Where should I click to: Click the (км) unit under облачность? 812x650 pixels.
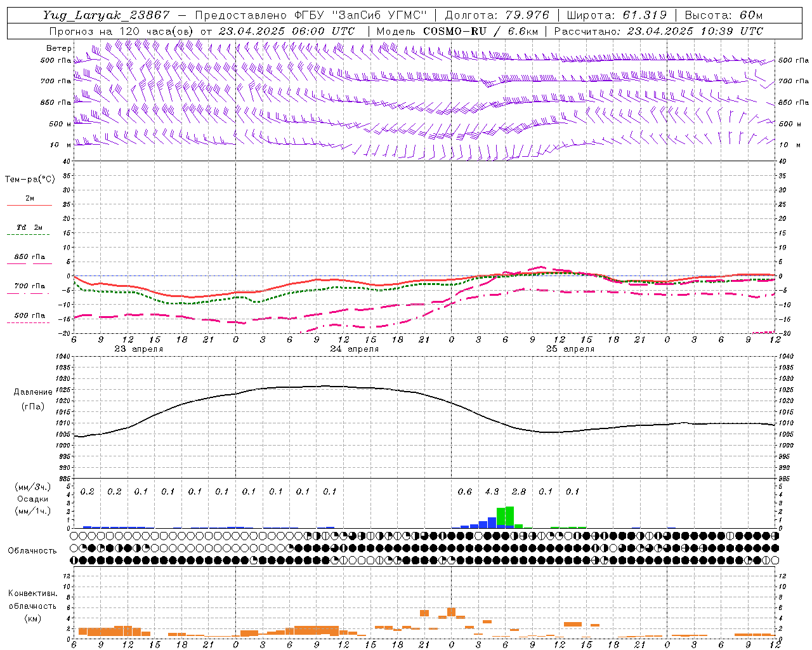click(32, 618)
